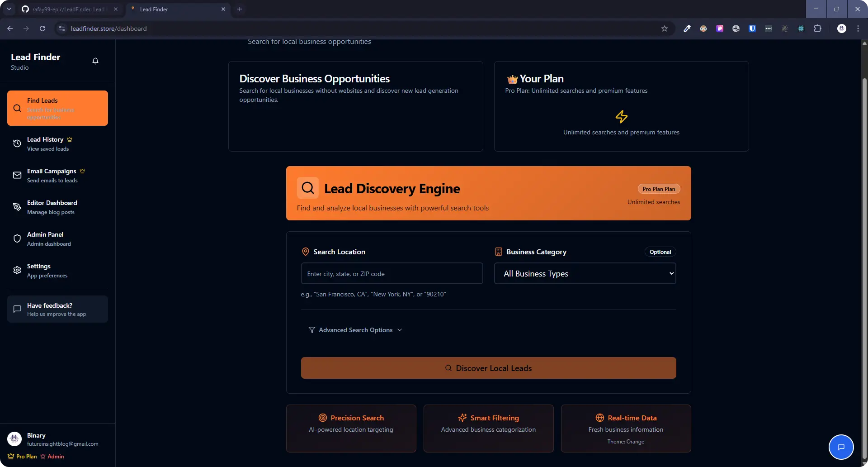Open Editor Dashboard
The height and width of the screenshot is (467, 868).
tap(57, 207)
